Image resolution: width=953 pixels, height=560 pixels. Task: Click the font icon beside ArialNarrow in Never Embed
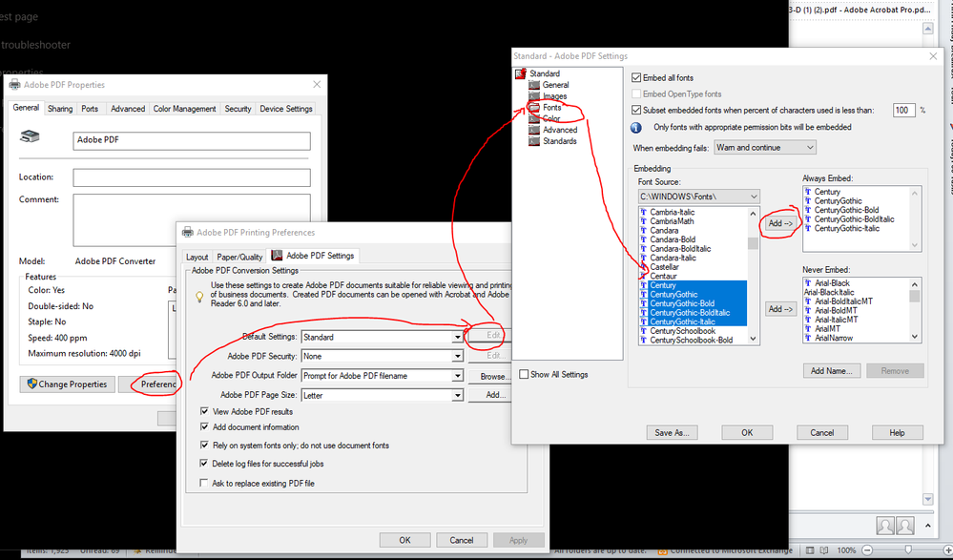point(808,338)
